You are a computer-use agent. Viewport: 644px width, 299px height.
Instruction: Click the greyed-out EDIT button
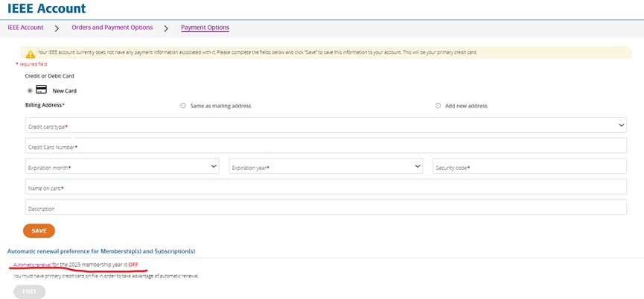point(29,292)
